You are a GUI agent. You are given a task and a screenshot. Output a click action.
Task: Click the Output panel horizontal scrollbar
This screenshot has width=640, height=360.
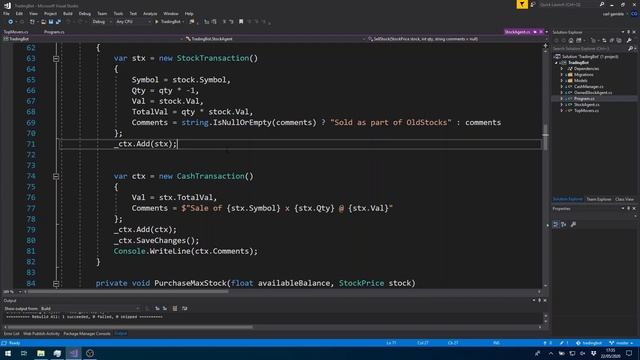click(130, 327)
